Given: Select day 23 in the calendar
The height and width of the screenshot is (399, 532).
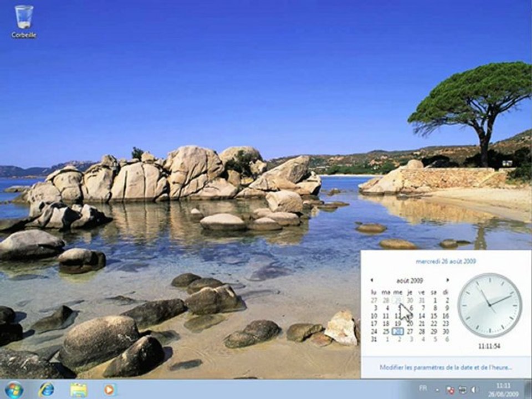Looking at the screenshot, I should (446, 324).
